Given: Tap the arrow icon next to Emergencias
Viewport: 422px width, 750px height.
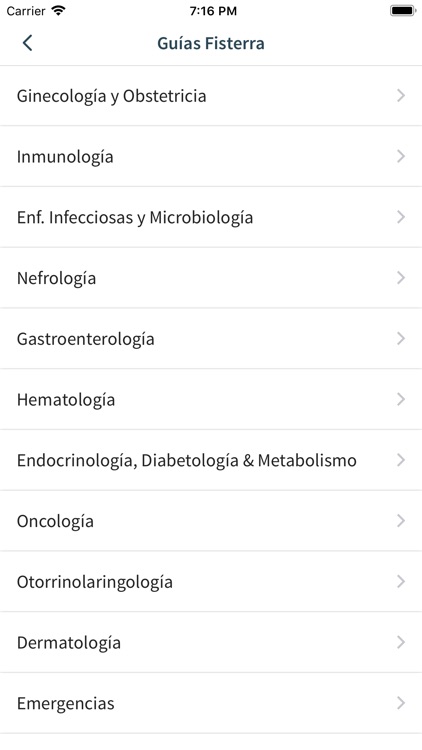Looking at the screenshot, I should [x=401, y=703].
